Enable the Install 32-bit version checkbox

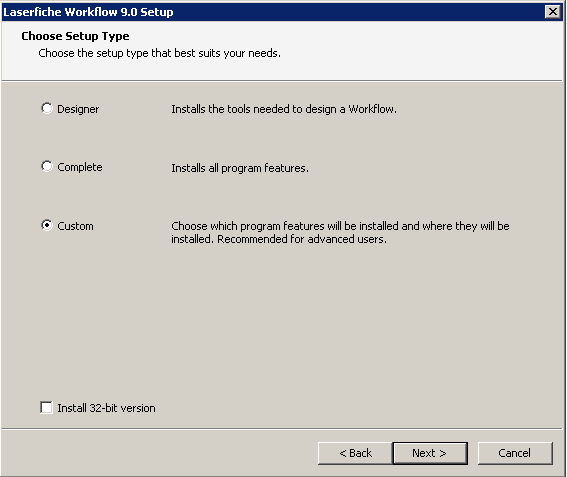(46, 408)
